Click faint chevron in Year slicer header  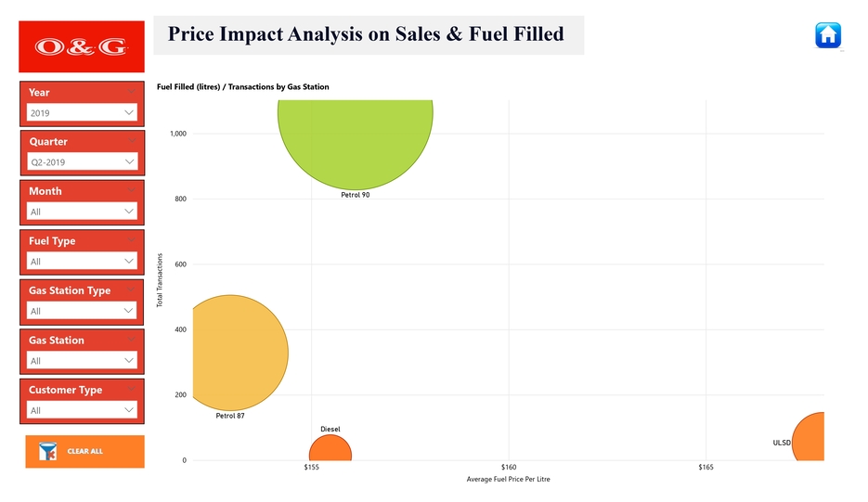(x=131, y=92)
